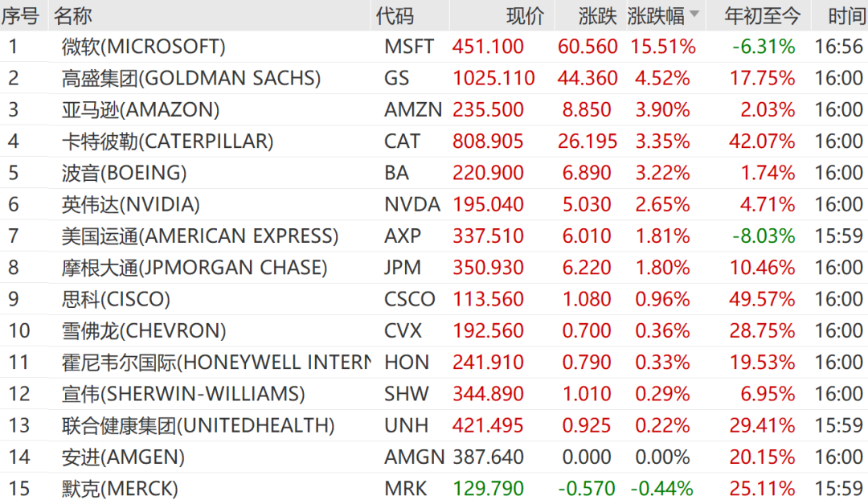Viewport: 868px width, 500px height.
Task: Sort by the 年初至今 column header
Action: (x=762, y=15)
